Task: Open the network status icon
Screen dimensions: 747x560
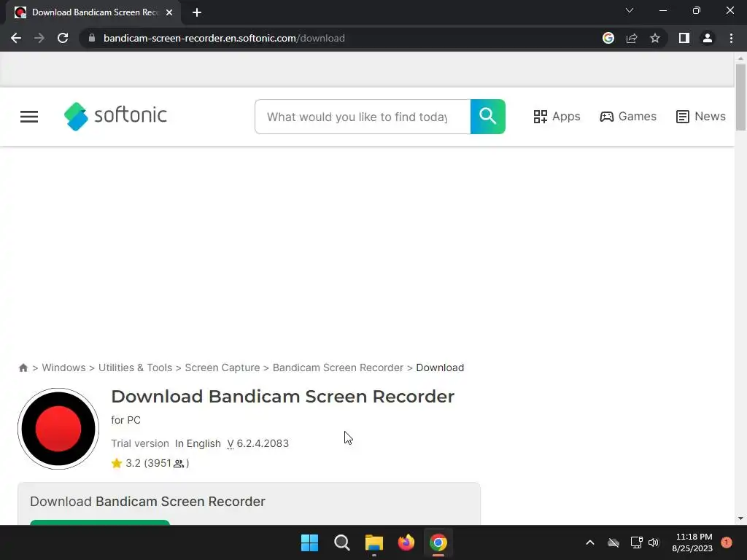Action: click(636, 542)
